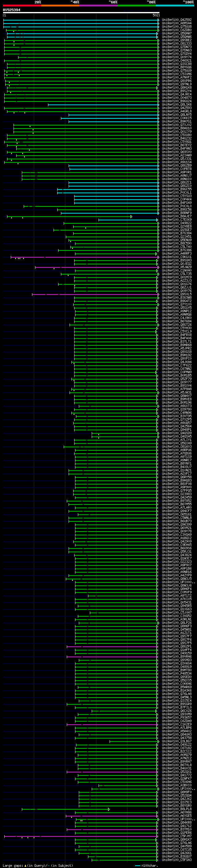Select label UniRef100_Q15GE7
The height and width of the screenshot is (868, 197).
coord(176,230)
